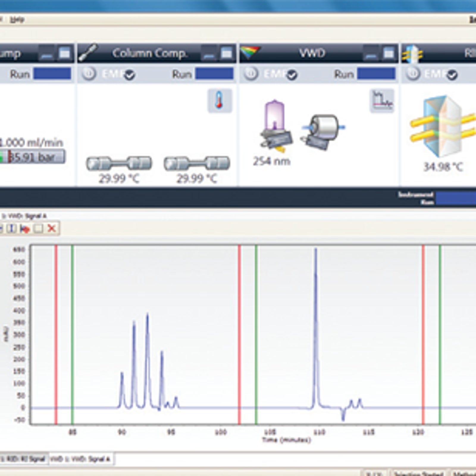476x476 pixels.
Task: Minimize the Column Comp. panel
Action: click(209, 54)
